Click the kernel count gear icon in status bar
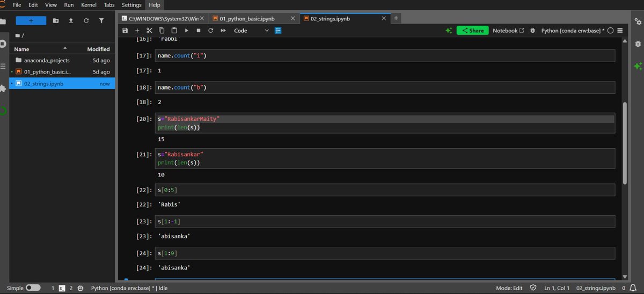Viewport: 644px width, 294px height. tap(80, 288)
